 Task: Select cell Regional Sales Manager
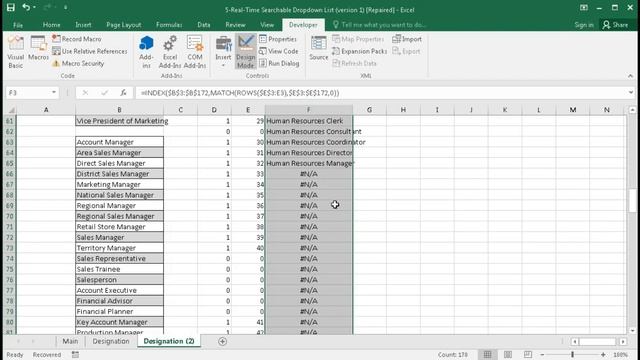[x=120, y=216]
